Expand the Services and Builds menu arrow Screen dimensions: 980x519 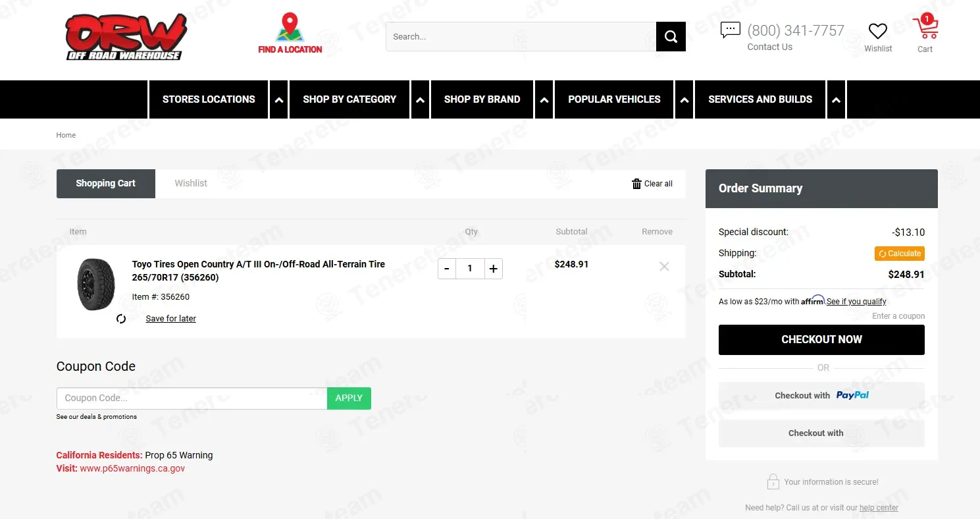click(x=836, y=100)
